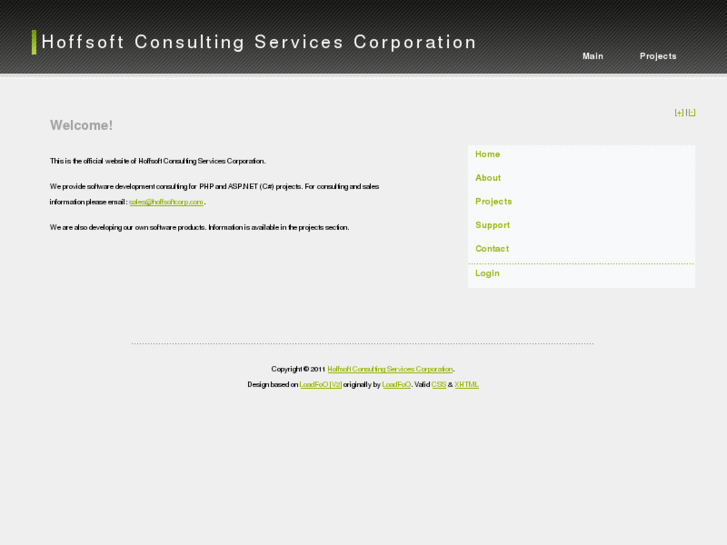The height and width of the screenshot is (545, 727).
Task: Follow Hoffsoft Consulting Services Corporation footer link
Action: [390, 369]
